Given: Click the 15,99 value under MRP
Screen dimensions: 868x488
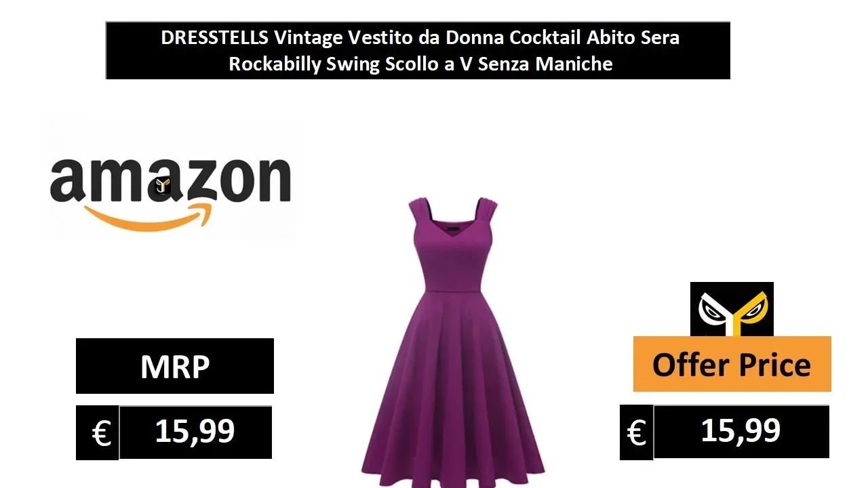Looking at the screenshot, I should [x=195, y=432].
